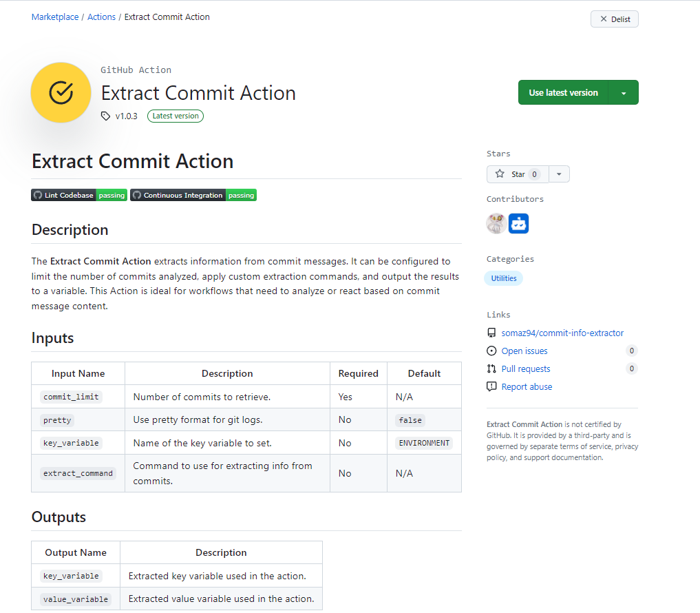Click the value_variable output name cell
Viewport: 700px width, 613px height.
coord(76,599)
